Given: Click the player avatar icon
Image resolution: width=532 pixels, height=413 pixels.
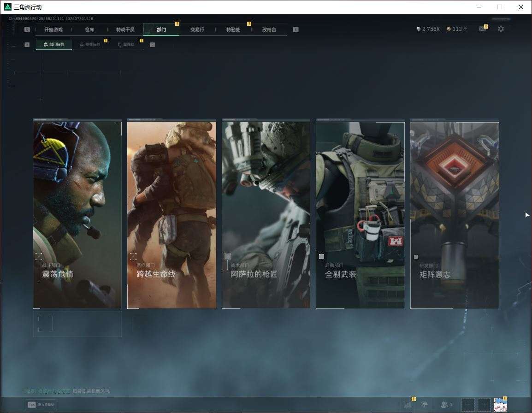Looking at the screenshot, I should tap(500, 405).
